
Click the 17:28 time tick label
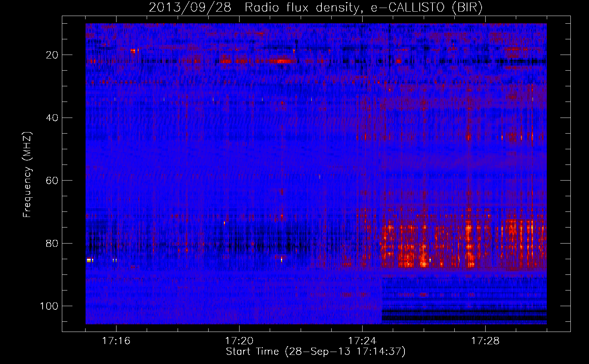[485, 341]
